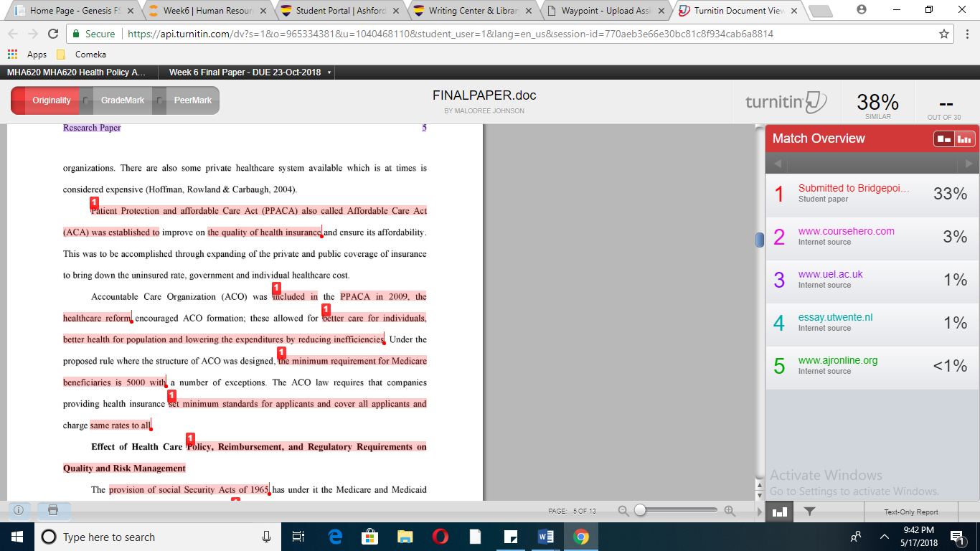Go to next match with right arrow

969,164
